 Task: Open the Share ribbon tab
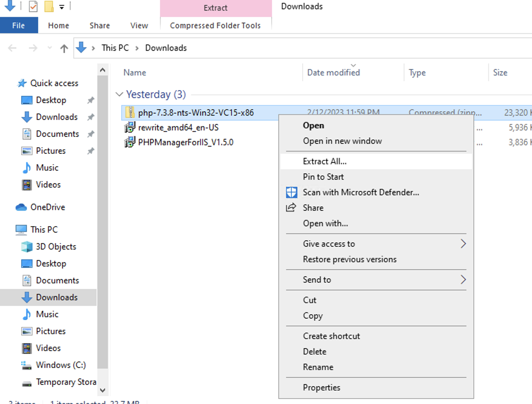(x=100, y=25)
